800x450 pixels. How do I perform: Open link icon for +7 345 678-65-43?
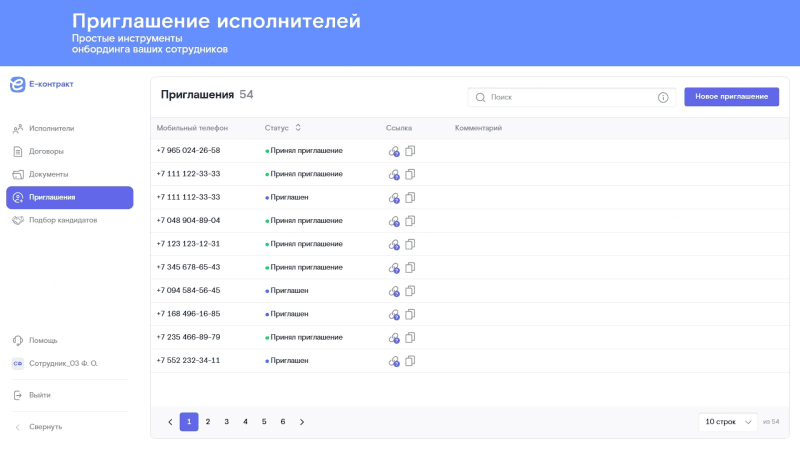[394, 268]
